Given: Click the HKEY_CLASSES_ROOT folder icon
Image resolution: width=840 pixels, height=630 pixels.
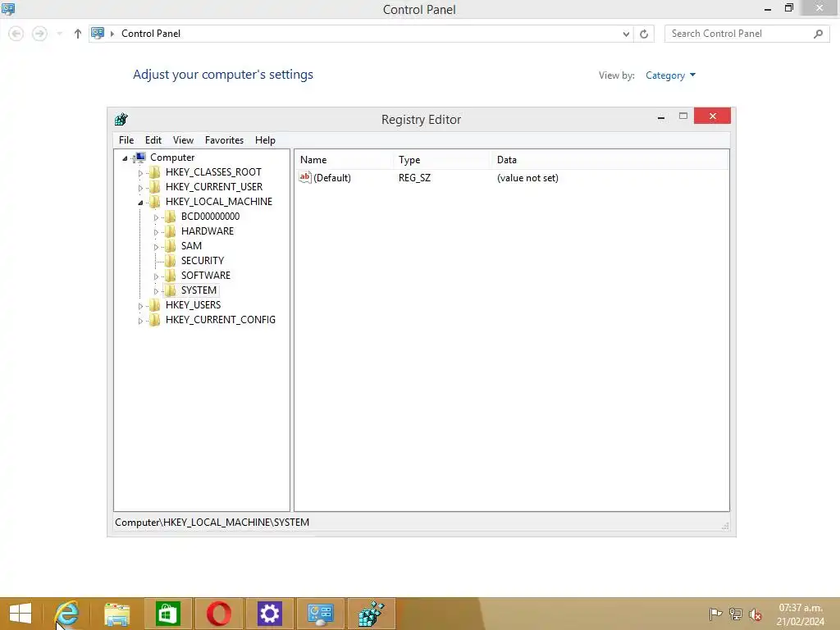Looking at the screenshot, I should tap(155, 172).
